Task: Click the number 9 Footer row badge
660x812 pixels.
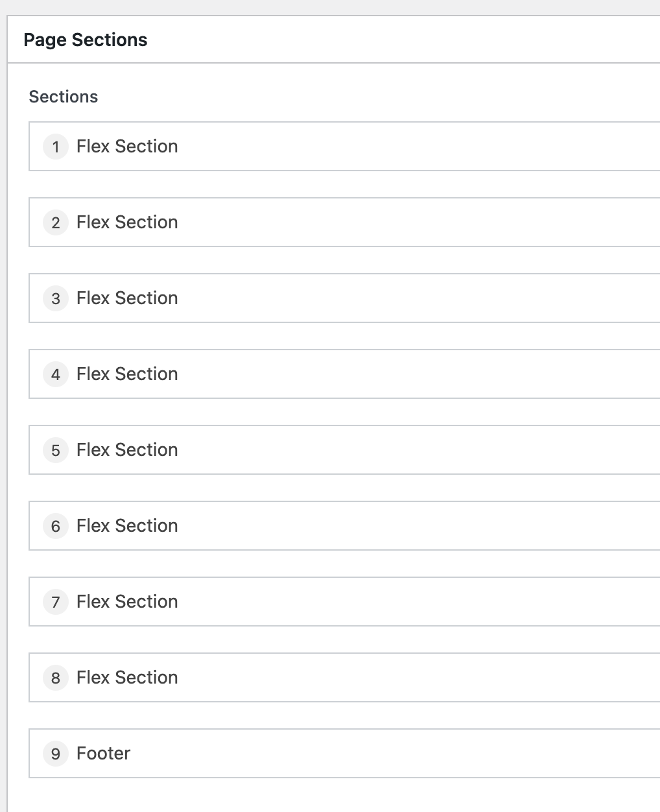Action: [56, 754]
